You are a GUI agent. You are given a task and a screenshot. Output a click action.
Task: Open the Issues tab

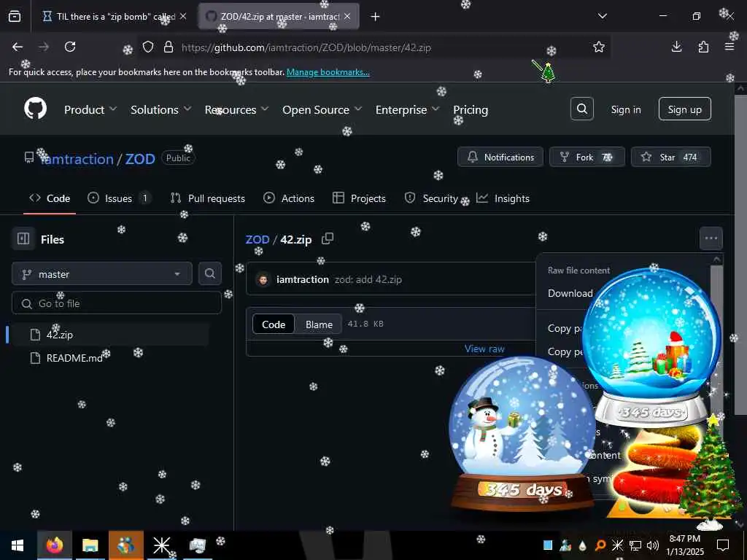click(119, 198)
